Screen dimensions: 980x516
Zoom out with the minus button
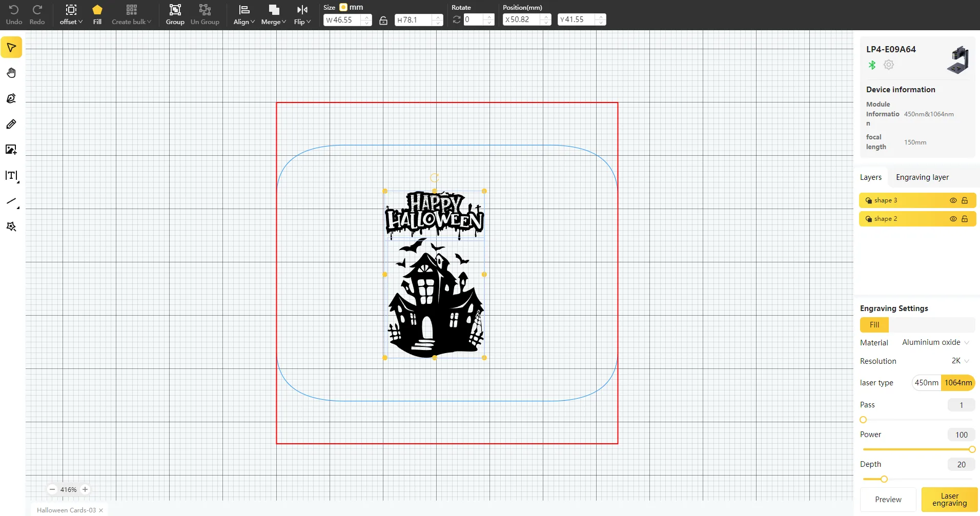52,489
